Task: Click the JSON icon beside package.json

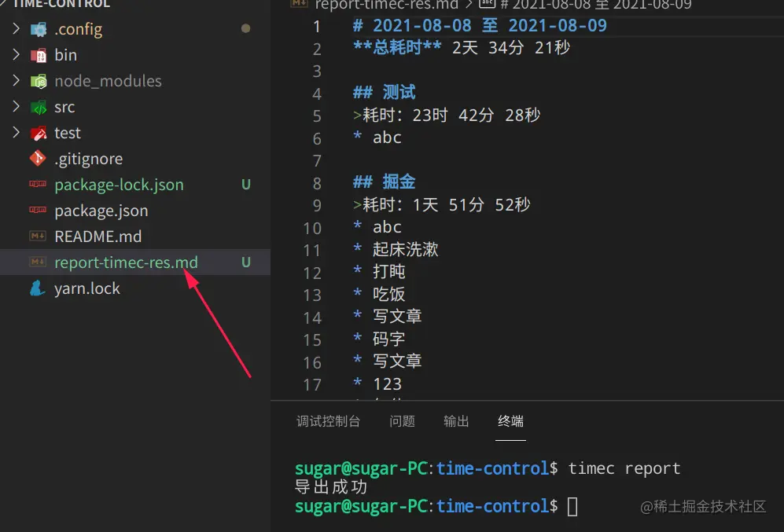Action: [x=37, y=211]
